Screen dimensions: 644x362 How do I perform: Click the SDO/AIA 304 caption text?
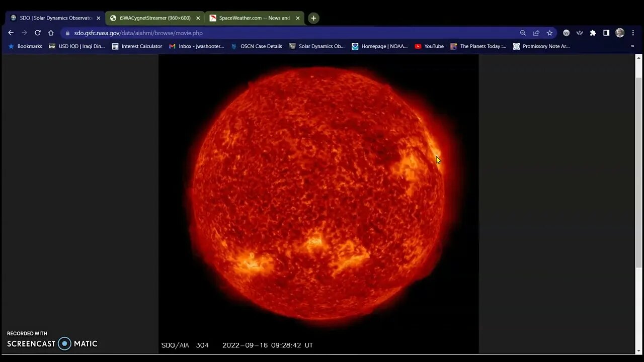pos(185,345)
